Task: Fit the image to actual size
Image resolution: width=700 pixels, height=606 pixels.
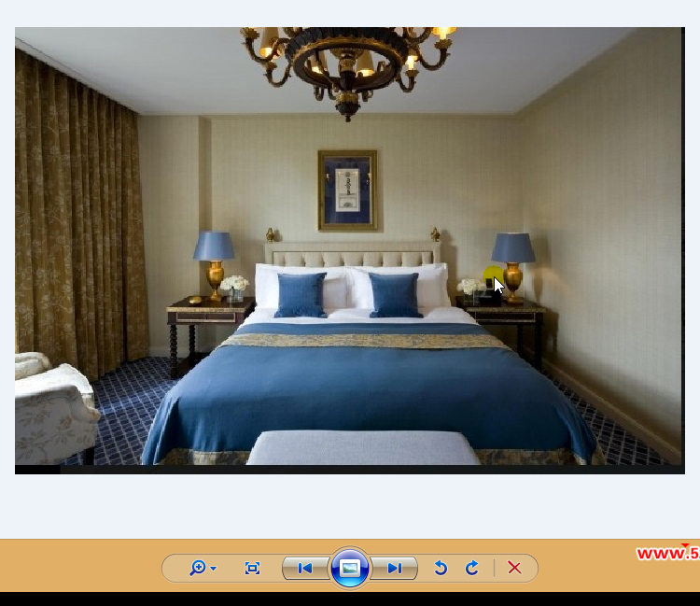Action: click(x=252, y=568)
